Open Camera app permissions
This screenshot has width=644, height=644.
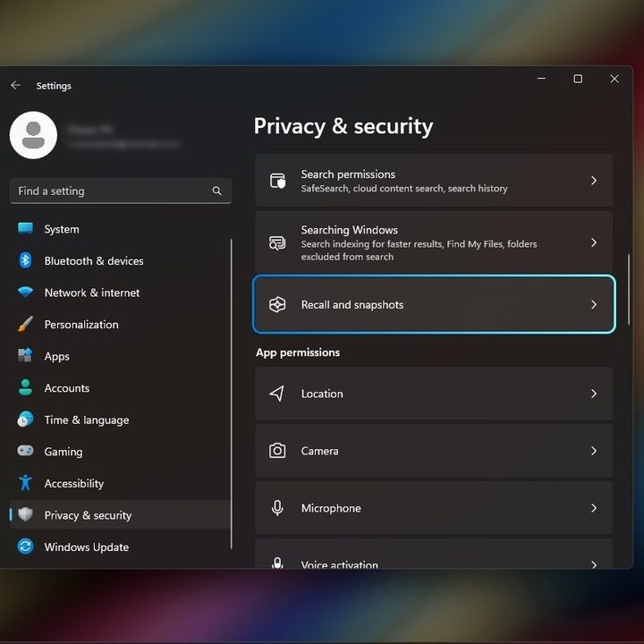pos(434,451)
